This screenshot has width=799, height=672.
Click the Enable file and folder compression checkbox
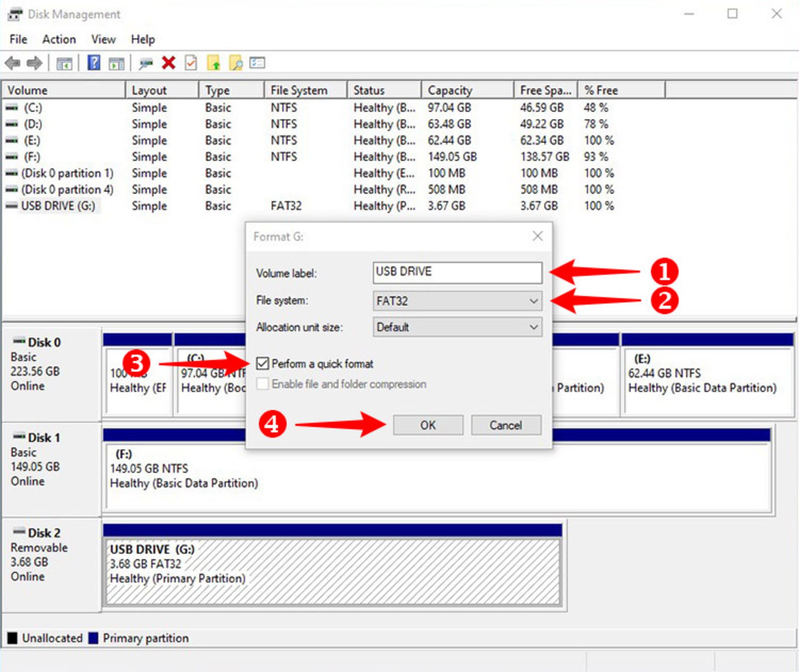pos(262,384)
